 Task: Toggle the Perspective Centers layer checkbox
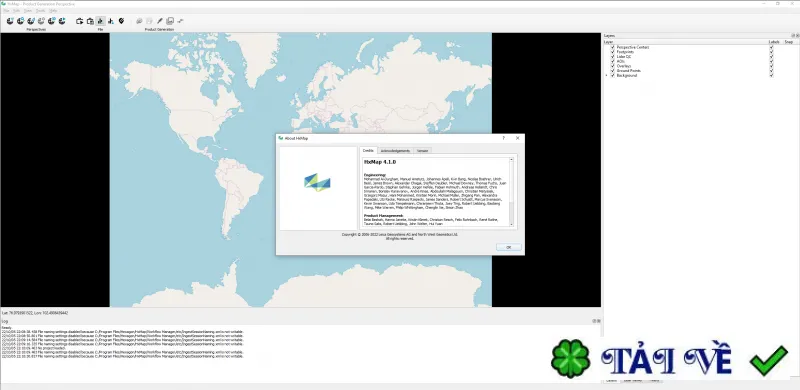pyautogui.click(x=613, y=47)
